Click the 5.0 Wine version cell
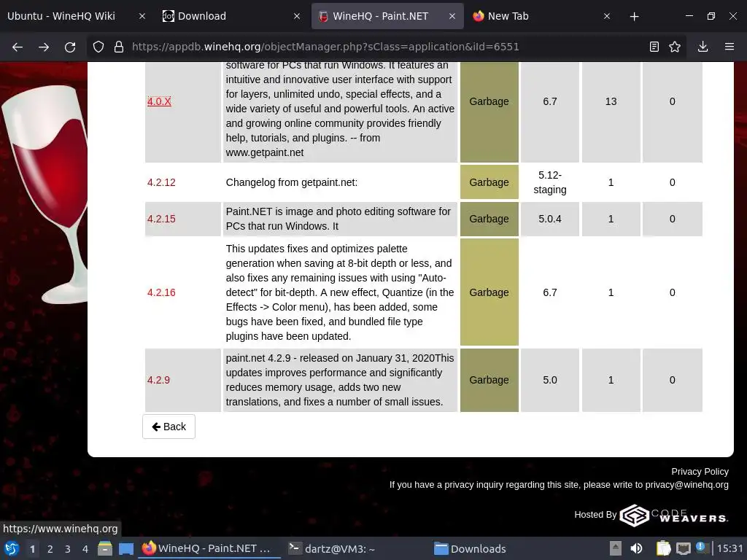This screenshot has width=747, height=560. click(550, 380)
